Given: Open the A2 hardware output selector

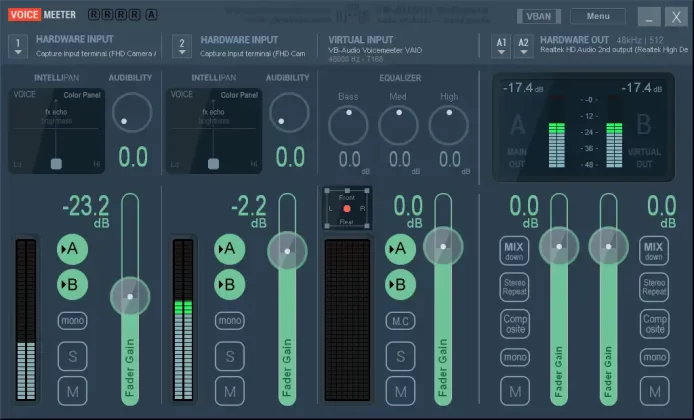Looking at the screenshot, I should (523, 46).
